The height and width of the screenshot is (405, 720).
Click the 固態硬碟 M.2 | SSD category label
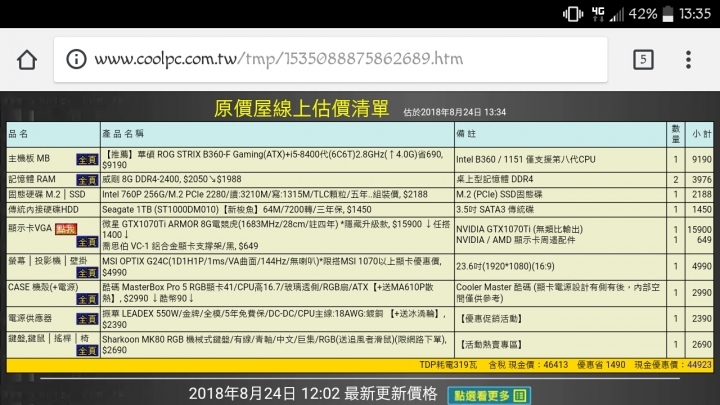[x=47, y=194]
